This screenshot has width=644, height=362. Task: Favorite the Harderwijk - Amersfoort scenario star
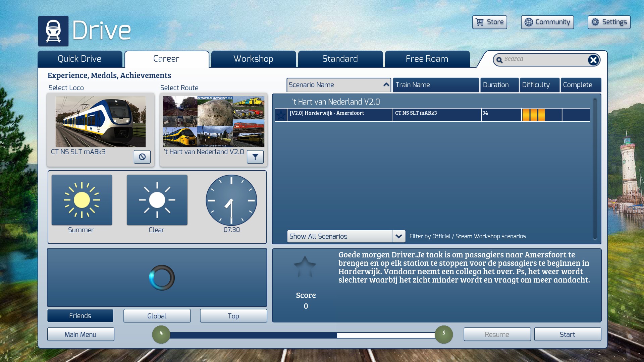(x=281, y=115)
